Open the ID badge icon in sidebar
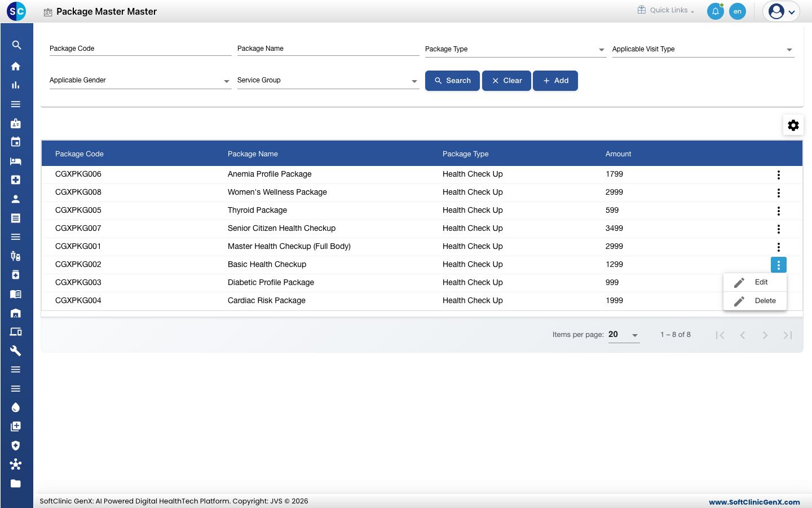Image resolution: width=812 pixels, height=508 pixels. click(x=16, y=123)
